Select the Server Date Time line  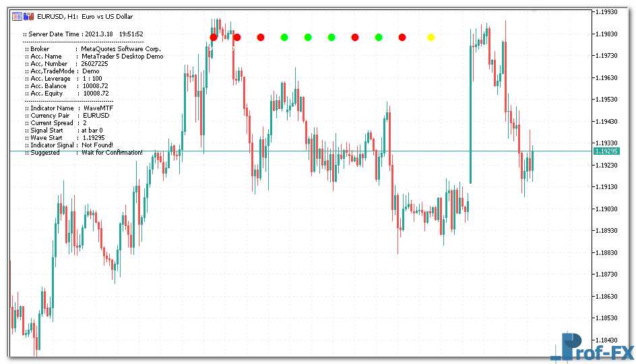(x=84, y=34)
